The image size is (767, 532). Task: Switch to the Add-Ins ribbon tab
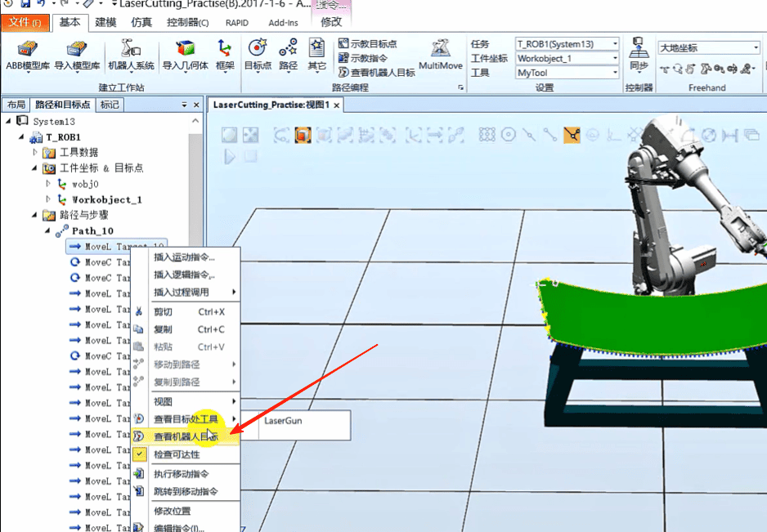tap(283, 23)
